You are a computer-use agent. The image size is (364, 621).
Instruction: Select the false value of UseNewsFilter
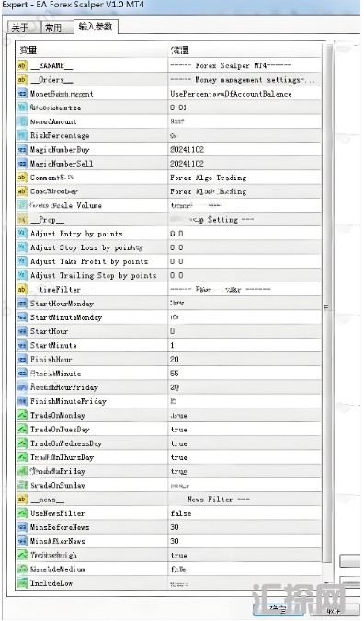[x=245, y=513]
